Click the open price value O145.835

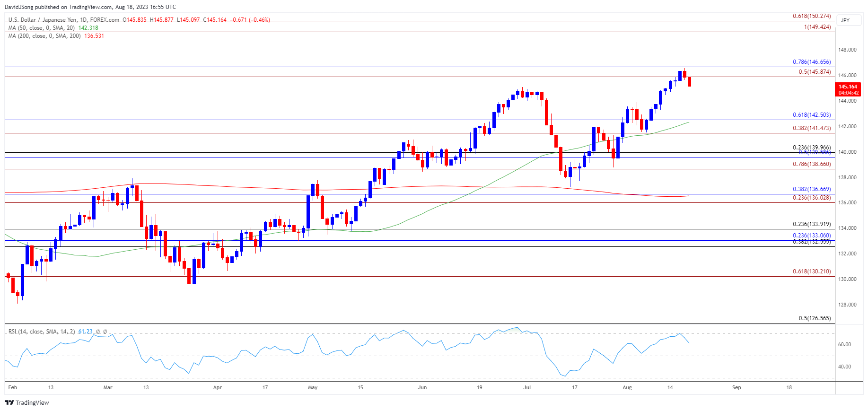coord(135,20)
